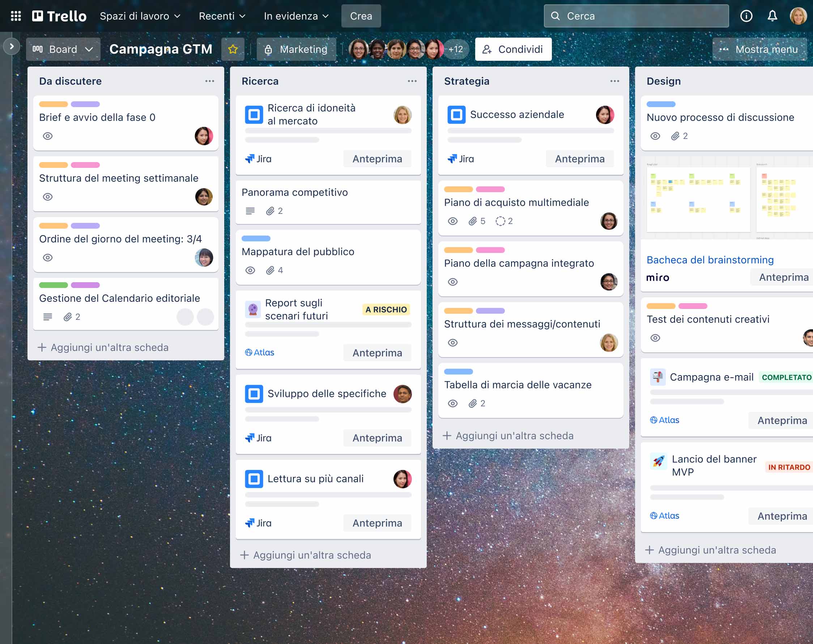The width and height of the screenshot is (813, 644).
Task: Open Da discutere list options
Action: [209, 81]
